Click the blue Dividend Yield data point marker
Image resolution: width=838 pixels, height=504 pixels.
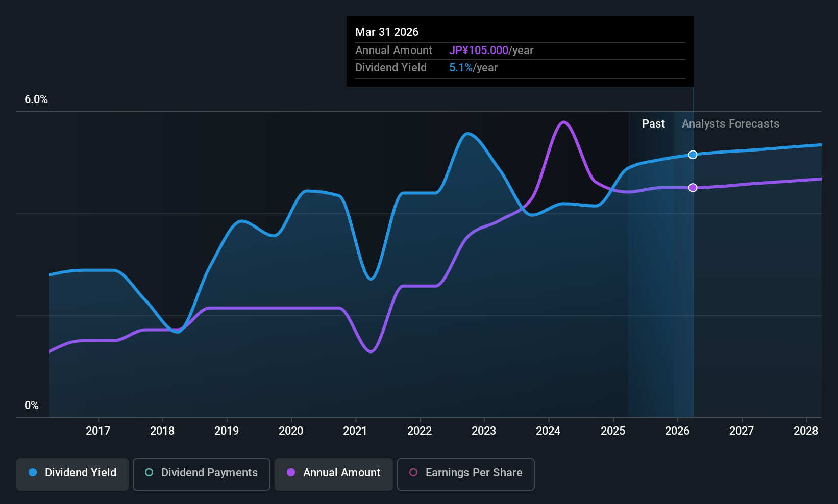click(x=693, y=155)
